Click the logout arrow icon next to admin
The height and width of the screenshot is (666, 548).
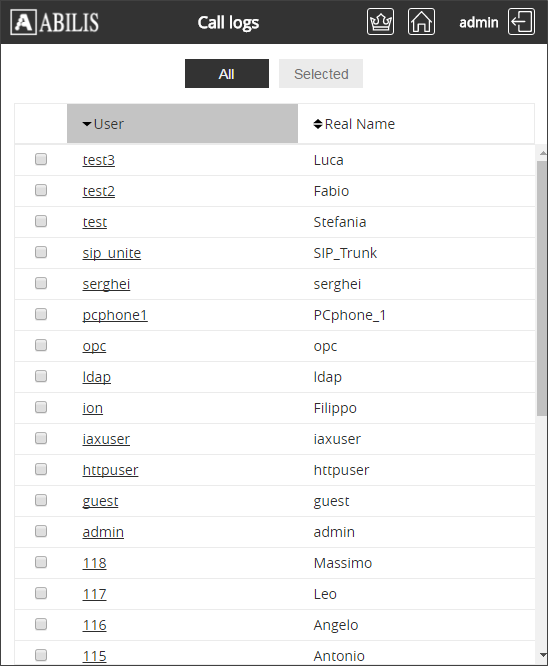click(x=521, y=22)
